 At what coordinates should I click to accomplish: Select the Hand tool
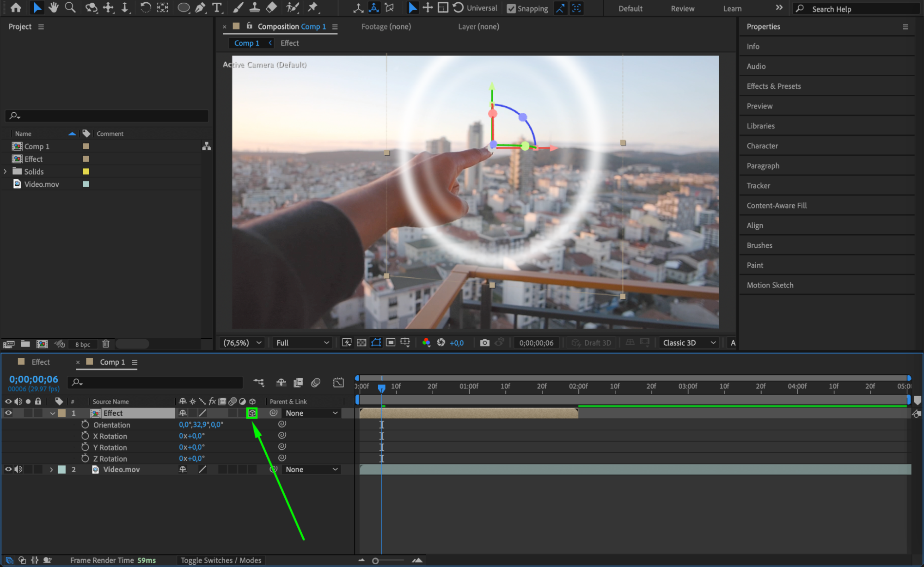[x=54, y=7]
